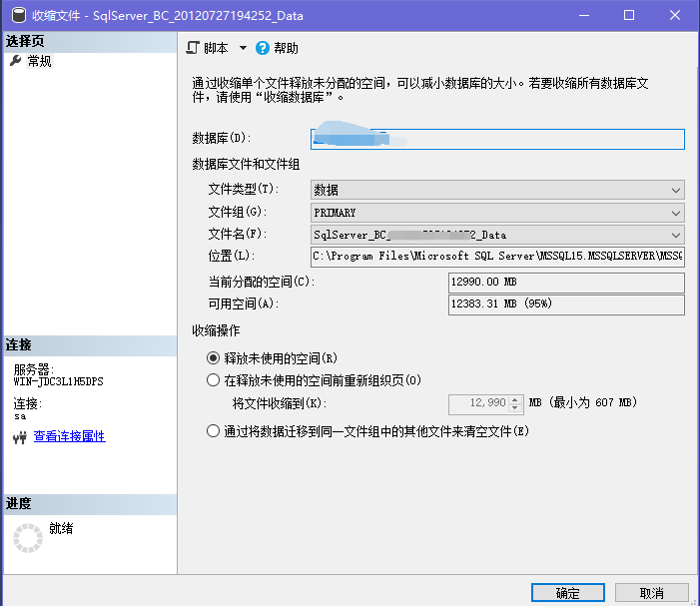Click the 确定 button
This screenshot has height=606, width=700.
(567, 593)
